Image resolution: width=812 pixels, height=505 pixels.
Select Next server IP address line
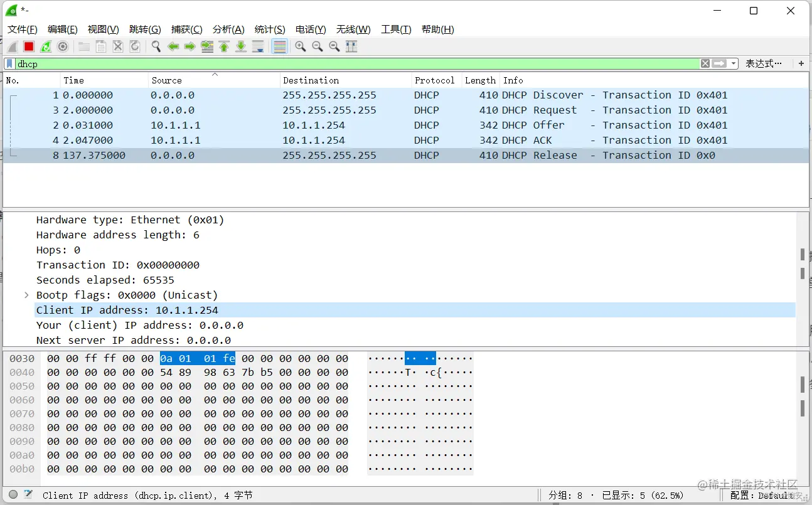(134, 340)
